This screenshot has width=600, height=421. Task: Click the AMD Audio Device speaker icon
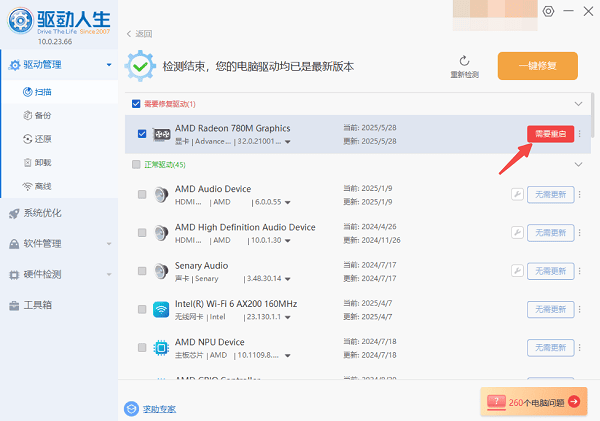(161, 195)
